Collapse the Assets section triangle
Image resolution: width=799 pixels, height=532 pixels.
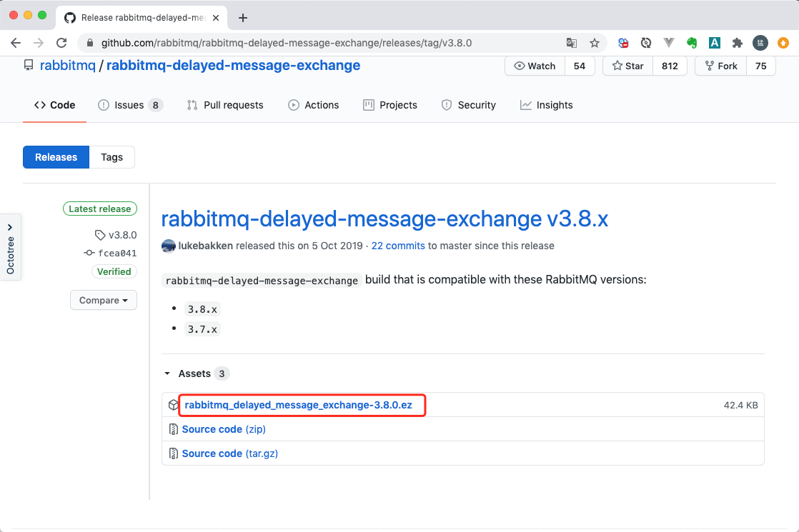point(167,373)
